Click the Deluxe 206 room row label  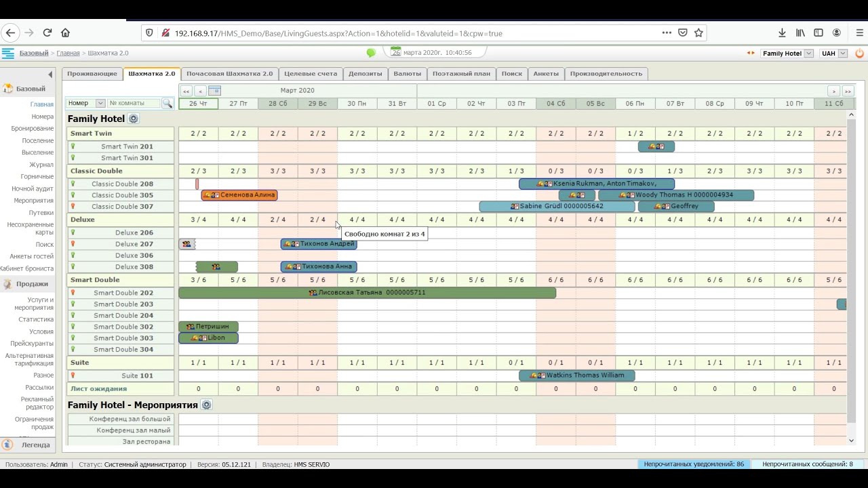tap(120, 232)
